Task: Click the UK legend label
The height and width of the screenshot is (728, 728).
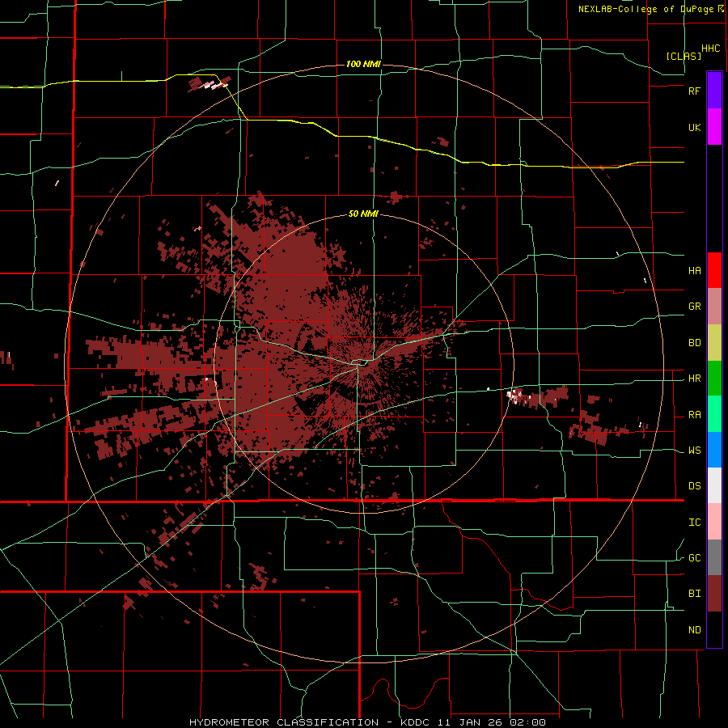Action: (695, 127)
